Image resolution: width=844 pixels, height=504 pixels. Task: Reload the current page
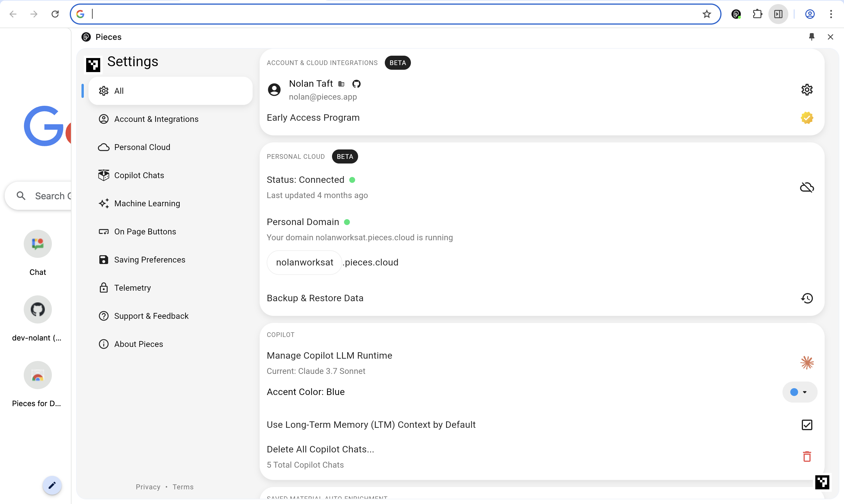55,14
